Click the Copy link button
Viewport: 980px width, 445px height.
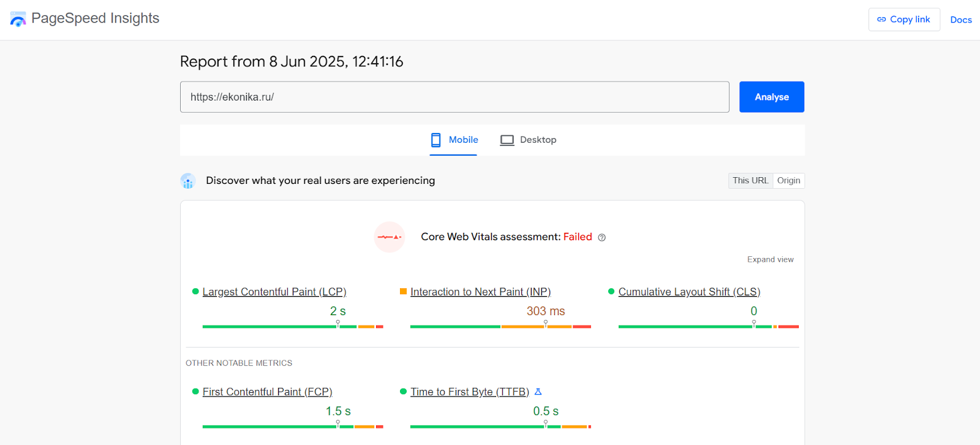904,20
